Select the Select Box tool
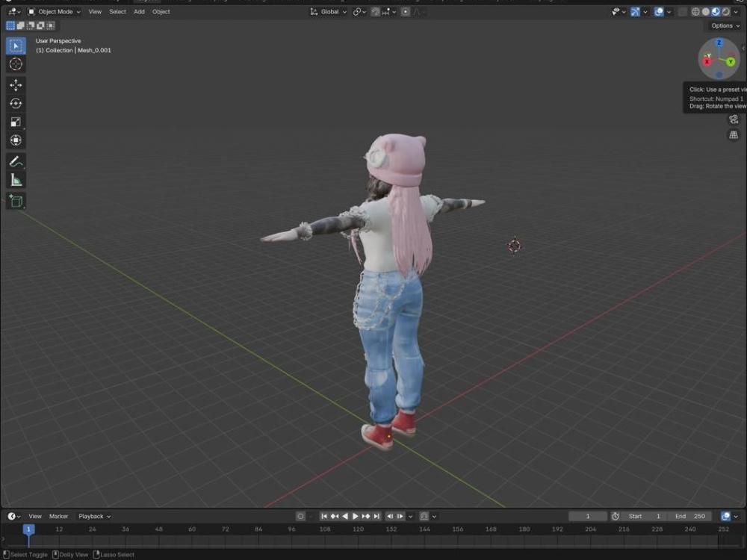The image size is (747, 560). pyautogui.click(x=16, y=46)
